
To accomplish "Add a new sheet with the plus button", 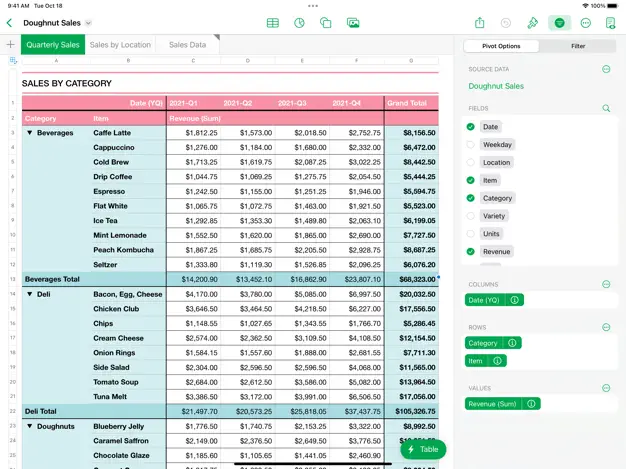I will [x=10, y=45].
